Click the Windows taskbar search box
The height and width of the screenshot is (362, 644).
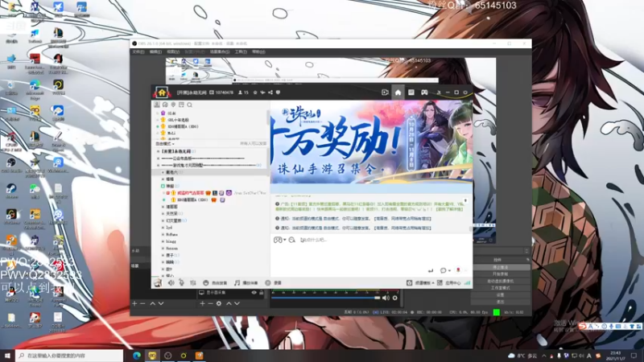[69, 356]
